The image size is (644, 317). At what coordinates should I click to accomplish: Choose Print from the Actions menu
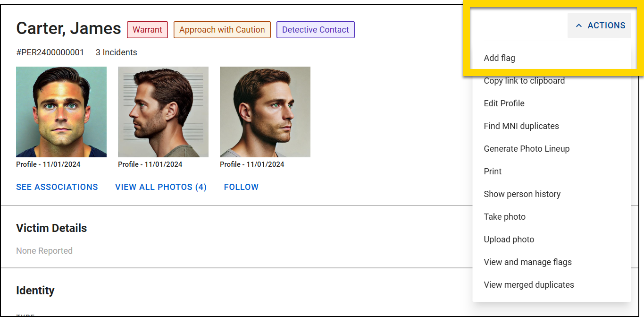(x=493, y=171)
